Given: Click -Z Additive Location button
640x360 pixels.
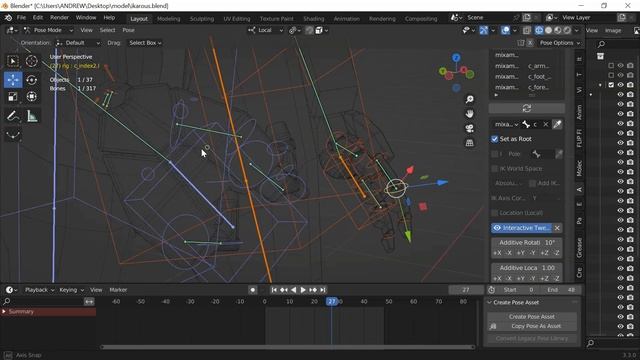Looking at the screenshot, I should click(x=556, y=278).
